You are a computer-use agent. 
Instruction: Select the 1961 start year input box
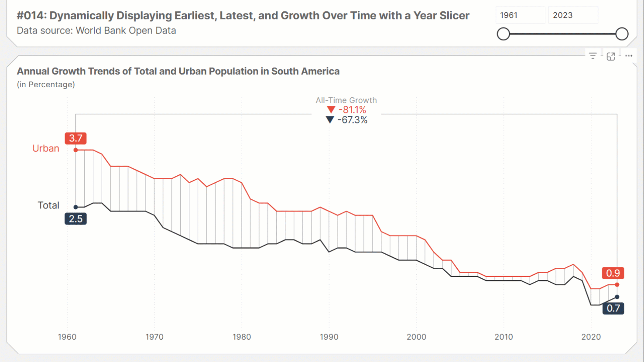pos(520,15)
